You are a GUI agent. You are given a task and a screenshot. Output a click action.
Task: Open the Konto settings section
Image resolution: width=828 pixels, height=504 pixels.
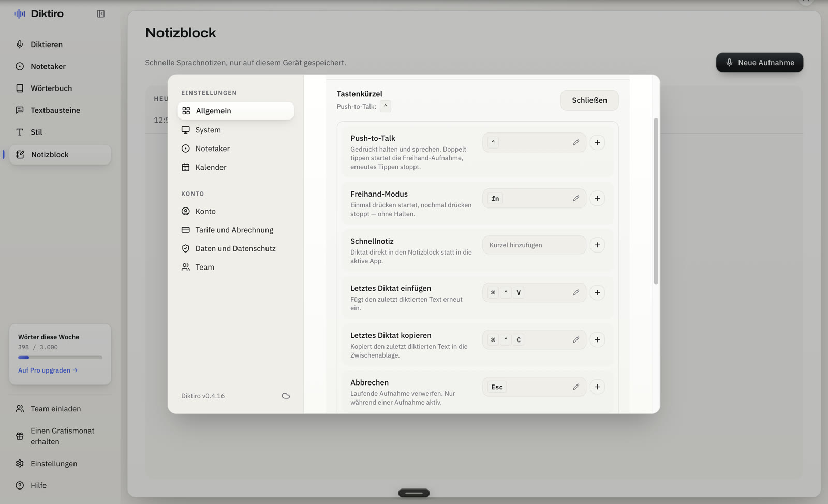coord(235,211)
